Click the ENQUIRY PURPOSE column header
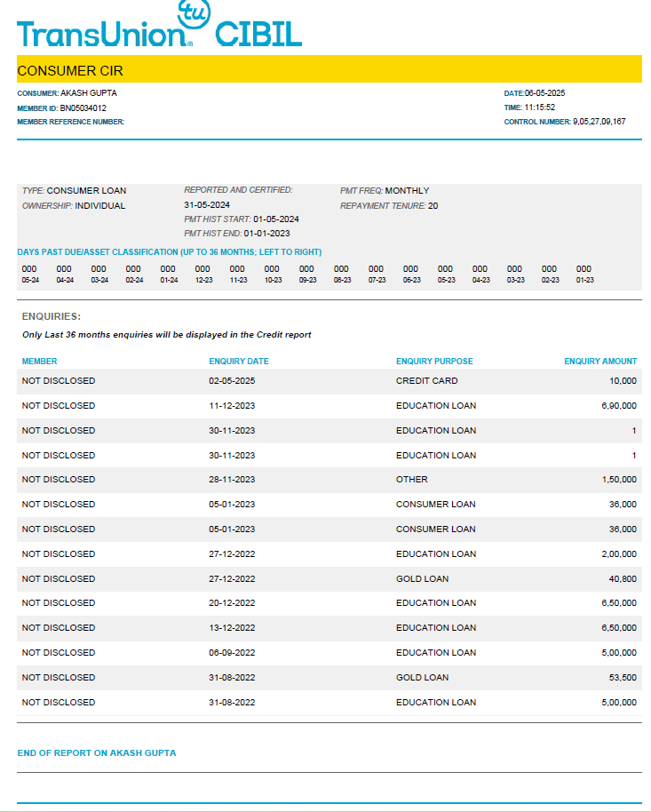651x812 pixels. 434,362
